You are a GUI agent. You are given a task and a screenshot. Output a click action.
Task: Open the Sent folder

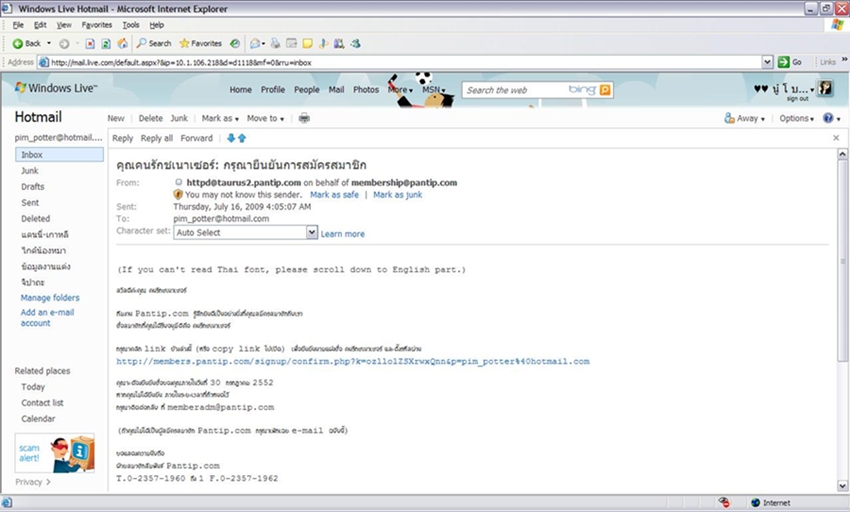30,203
